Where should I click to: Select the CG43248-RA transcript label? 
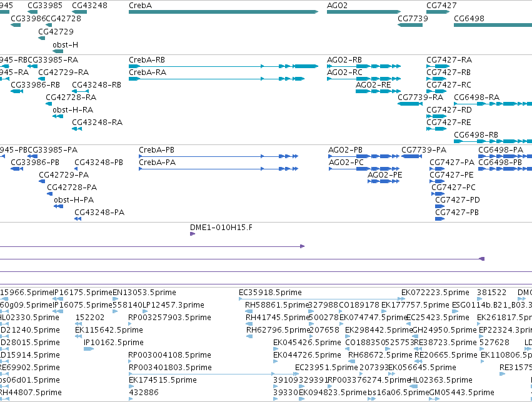[x=97, y=123]
